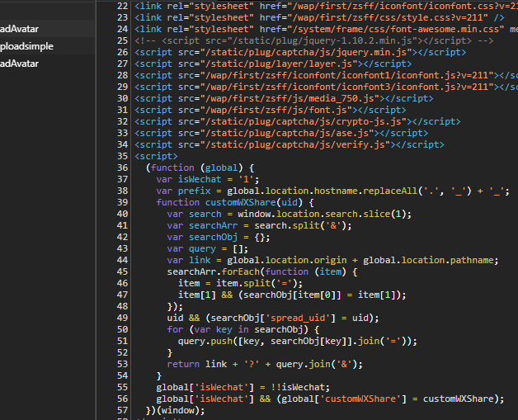518x420 pixels.
Task: Click the media_750.js script path
Action: point(292,98)
